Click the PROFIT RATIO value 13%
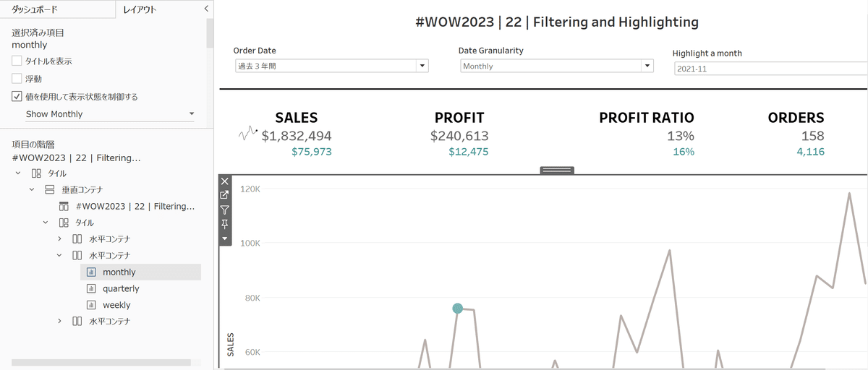Screen dimensions: 868x370 coord(681,135)
